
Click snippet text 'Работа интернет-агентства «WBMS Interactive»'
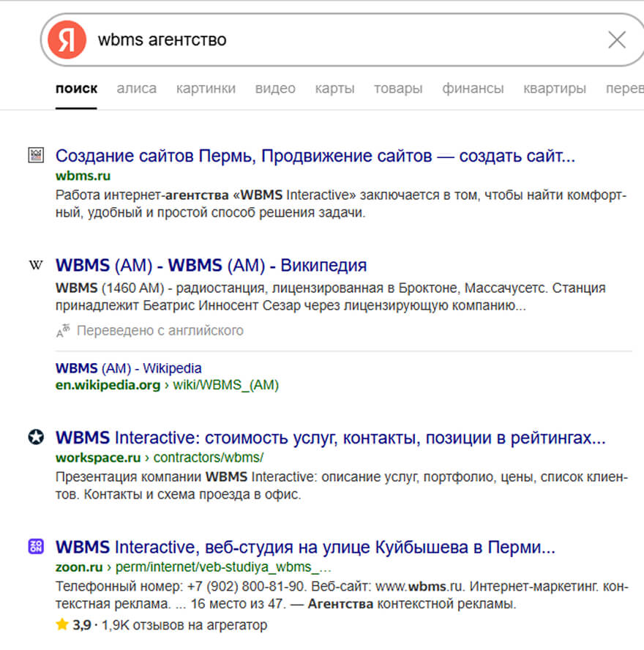pyautogui.click(x=206, y=195)
